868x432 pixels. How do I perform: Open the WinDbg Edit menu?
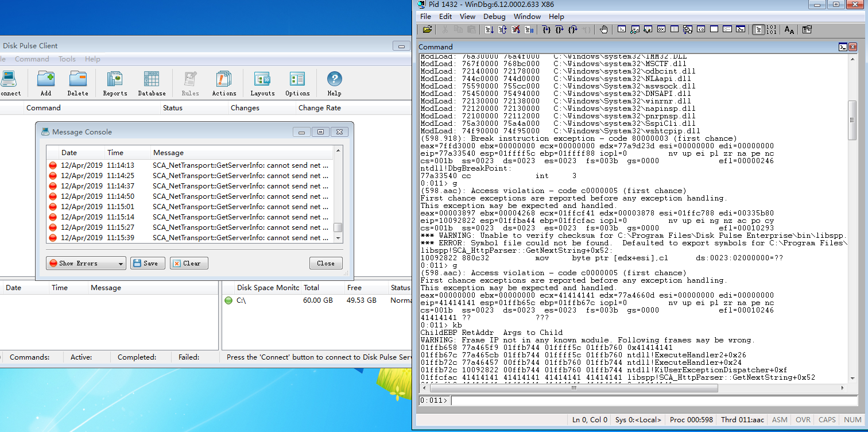(x=445, y=17)
